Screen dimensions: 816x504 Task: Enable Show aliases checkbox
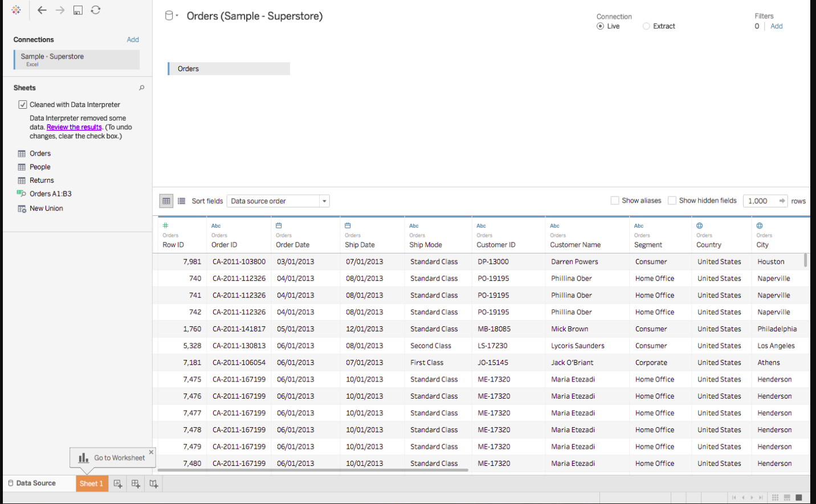(x=615, y=200)
